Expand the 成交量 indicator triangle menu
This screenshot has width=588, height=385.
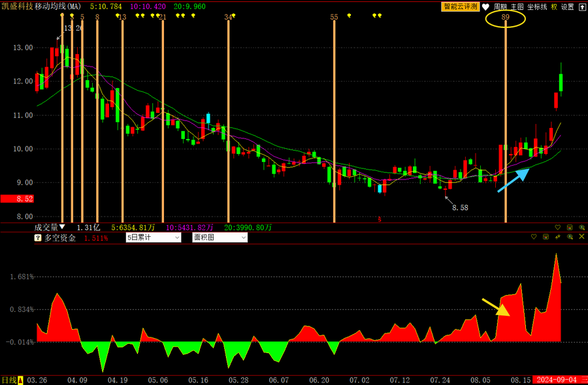pyautogui.click(x=62, y=227)
